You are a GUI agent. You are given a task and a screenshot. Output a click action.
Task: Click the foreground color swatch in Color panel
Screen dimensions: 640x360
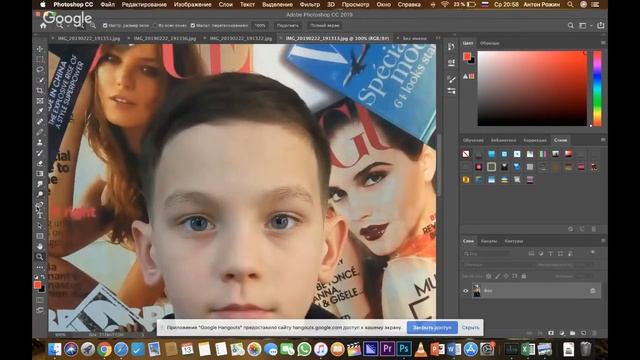pyautogui.click(x=467, y=56)
